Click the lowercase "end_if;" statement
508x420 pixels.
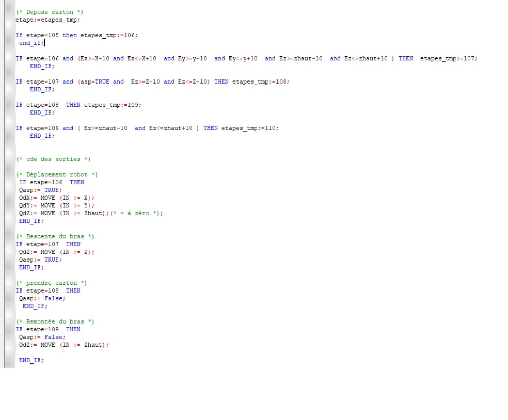tap(31, 43)
